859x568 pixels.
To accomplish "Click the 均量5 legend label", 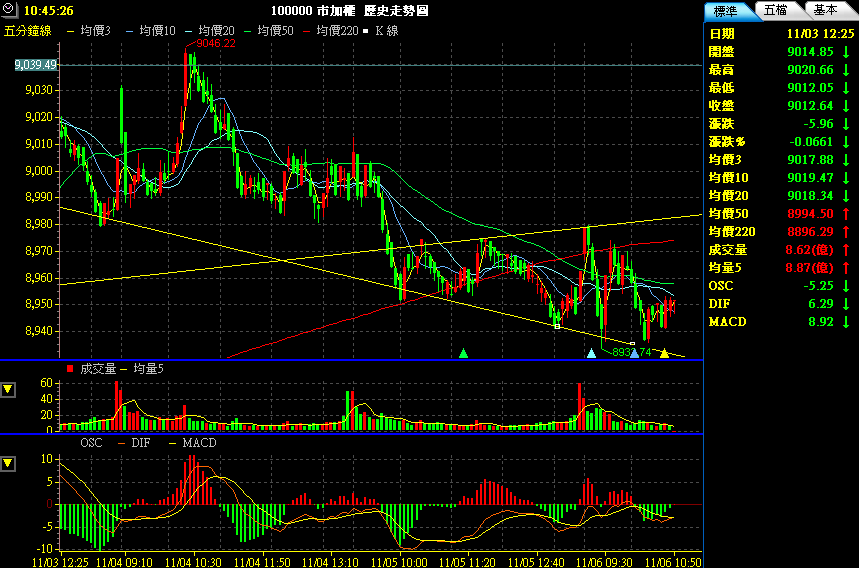I will 148,369.
